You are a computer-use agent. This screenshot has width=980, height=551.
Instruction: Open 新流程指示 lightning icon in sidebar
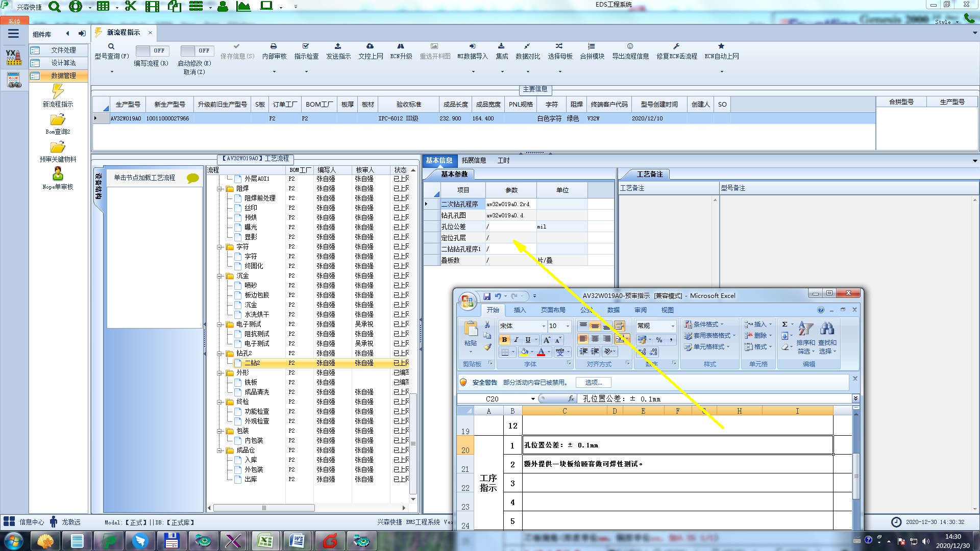[x=58, y=92]
